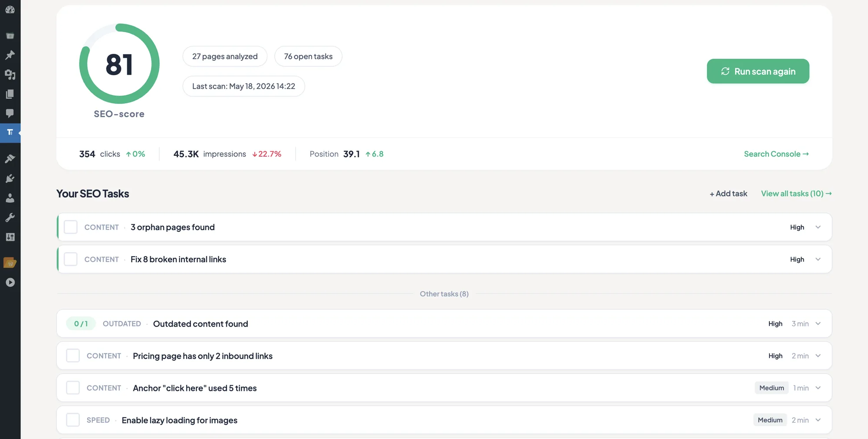Click the collapse menu play-circle icon
Screen dimensions: 868x439
tap(10, 282)
